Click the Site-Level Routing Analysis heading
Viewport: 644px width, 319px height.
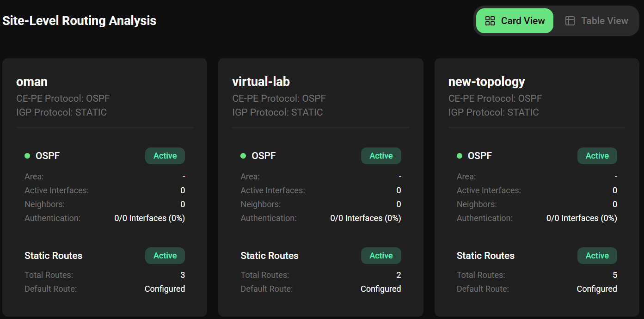[x=79, y=21]
